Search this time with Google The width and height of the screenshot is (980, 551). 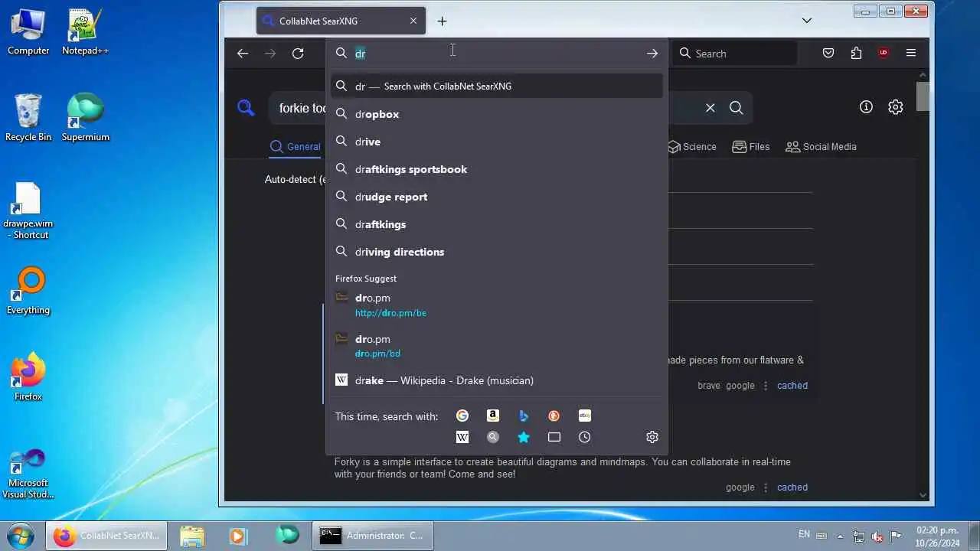(x=462, y=416)
